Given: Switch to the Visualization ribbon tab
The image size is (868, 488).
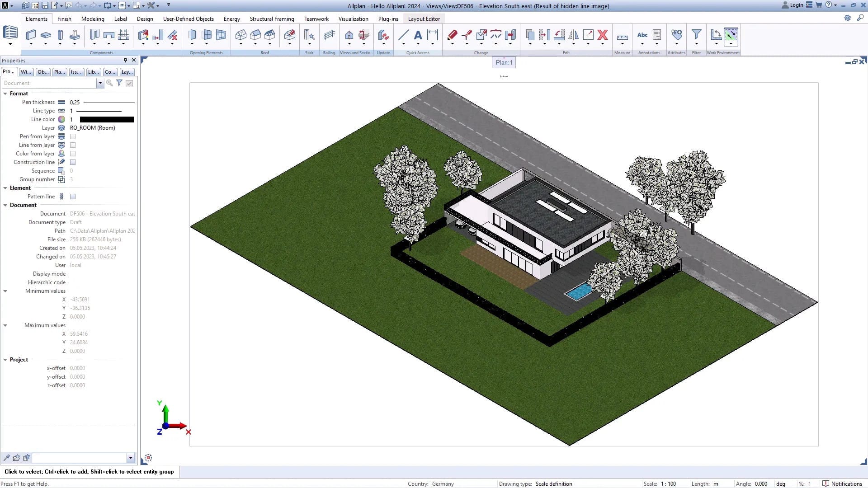Looking at the screenshot, I should click(x=353, y=19).
